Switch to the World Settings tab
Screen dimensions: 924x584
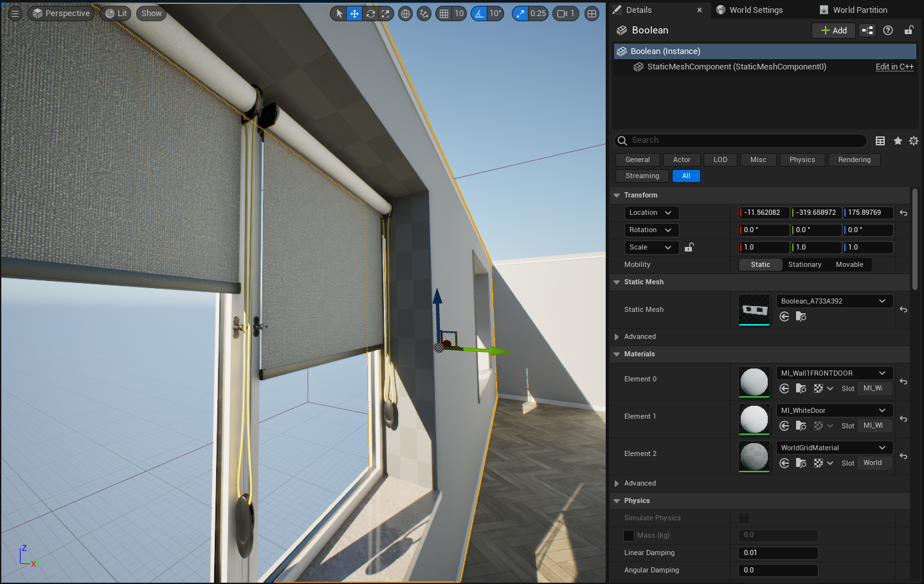click(x=756, y=10)
